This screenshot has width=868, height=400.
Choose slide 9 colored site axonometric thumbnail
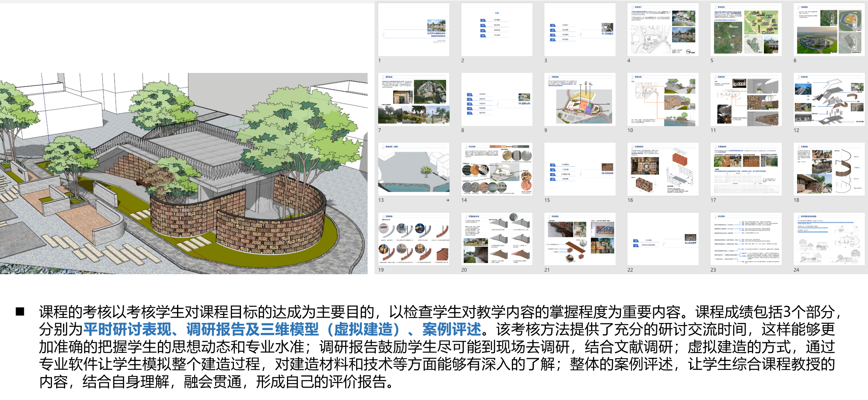coord(579,100)
